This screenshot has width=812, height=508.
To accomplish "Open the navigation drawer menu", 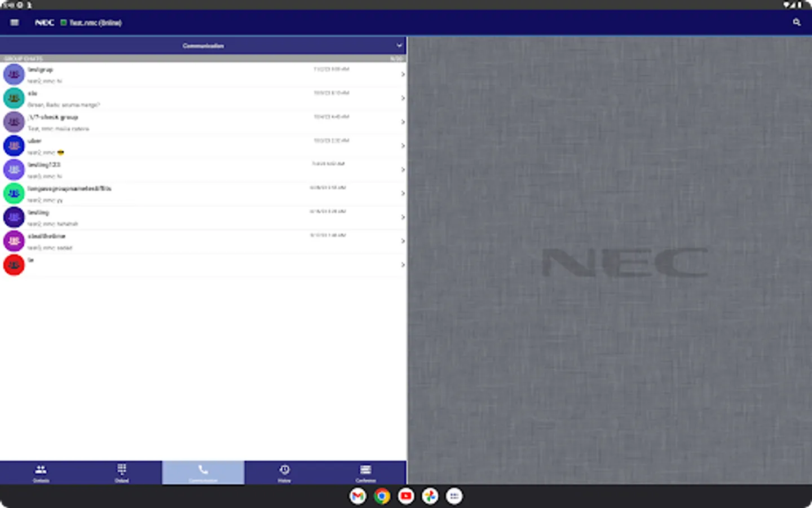I will click(14, 23).
